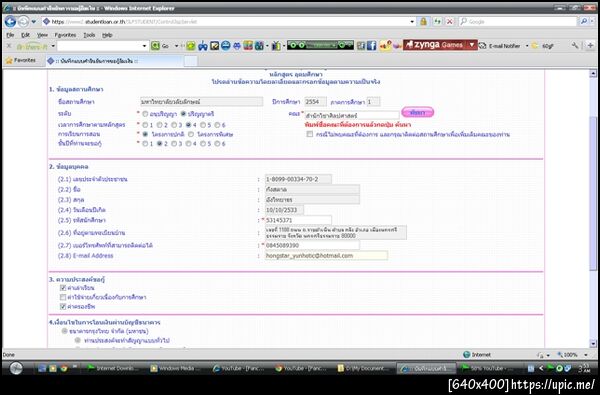This screenshot has width=600, height=395.
Task: Toggle the ค่าใช้จ่ายเกี่ยวเนื่องกับการศึกษา checkbox
Action: pos(63,297)
